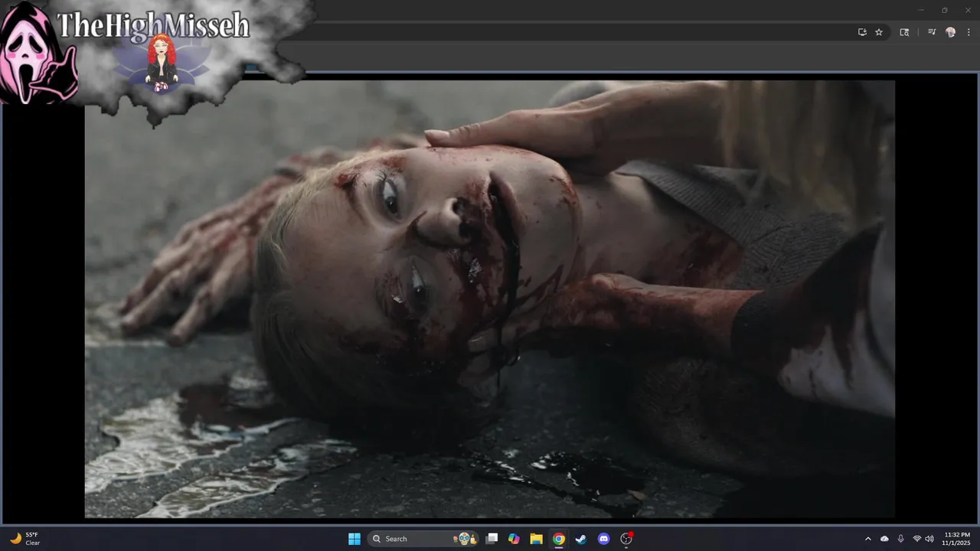Open Steam from the taskbar

coord(581,539)
